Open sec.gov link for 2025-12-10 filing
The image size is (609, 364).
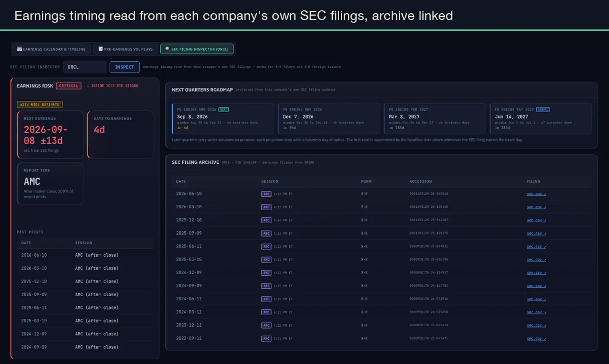[536, 220]
